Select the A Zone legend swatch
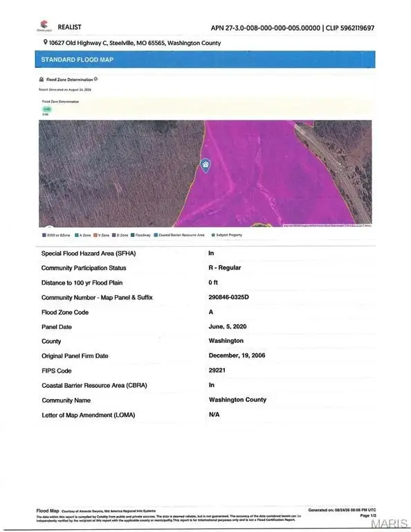This screenshot has width=411, height=532. pos(77,235)
